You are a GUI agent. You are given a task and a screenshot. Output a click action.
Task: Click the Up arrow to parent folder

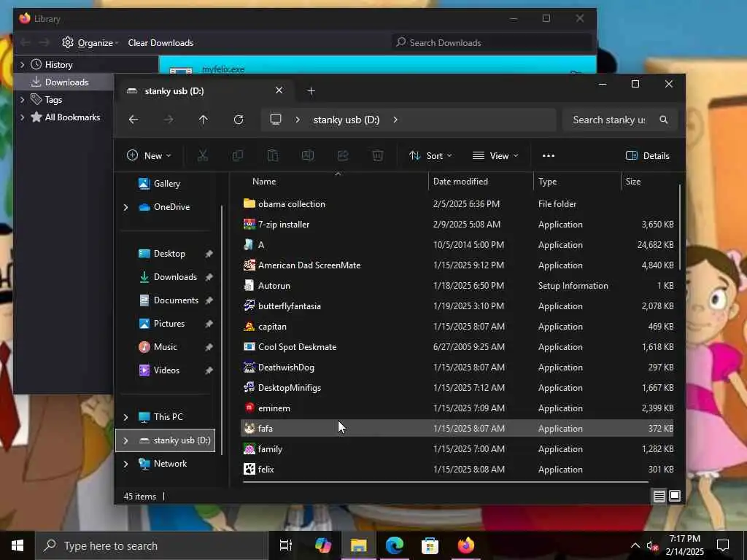click(204, 120)
